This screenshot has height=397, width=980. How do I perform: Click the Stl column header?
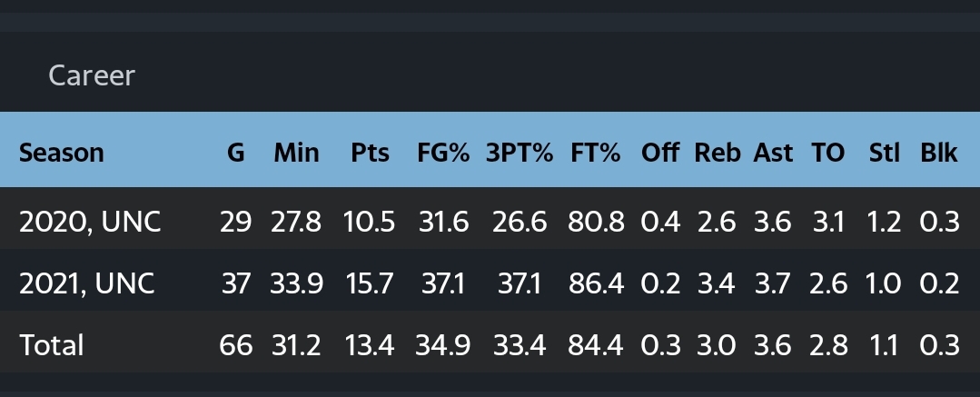point(885,153)
